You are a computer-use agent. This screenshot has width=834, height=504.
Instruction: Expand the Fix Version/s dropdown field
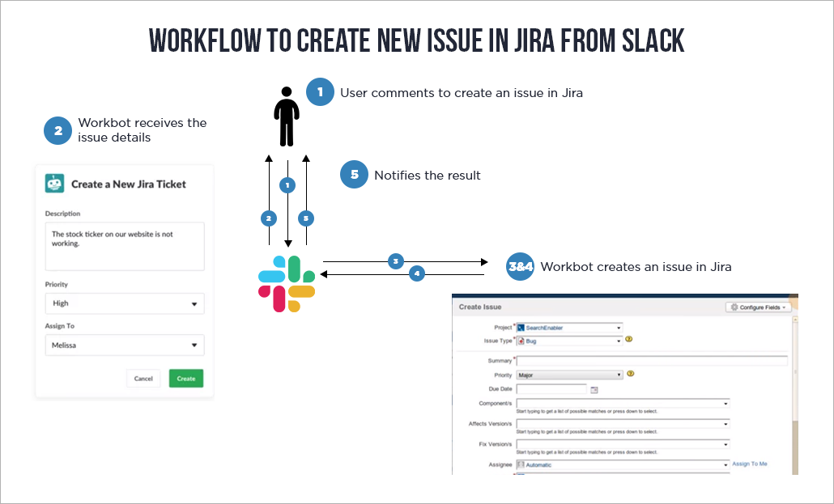(x=623, y=444)
